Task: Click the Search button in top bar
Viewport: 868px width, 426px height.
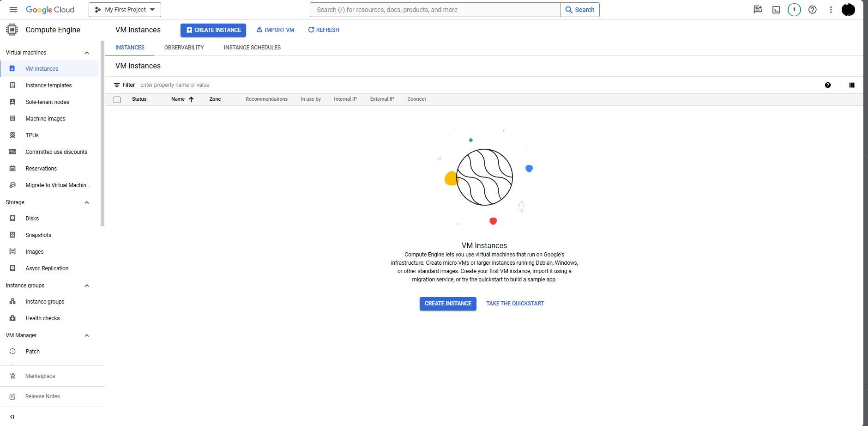Action: pos(580,10)
